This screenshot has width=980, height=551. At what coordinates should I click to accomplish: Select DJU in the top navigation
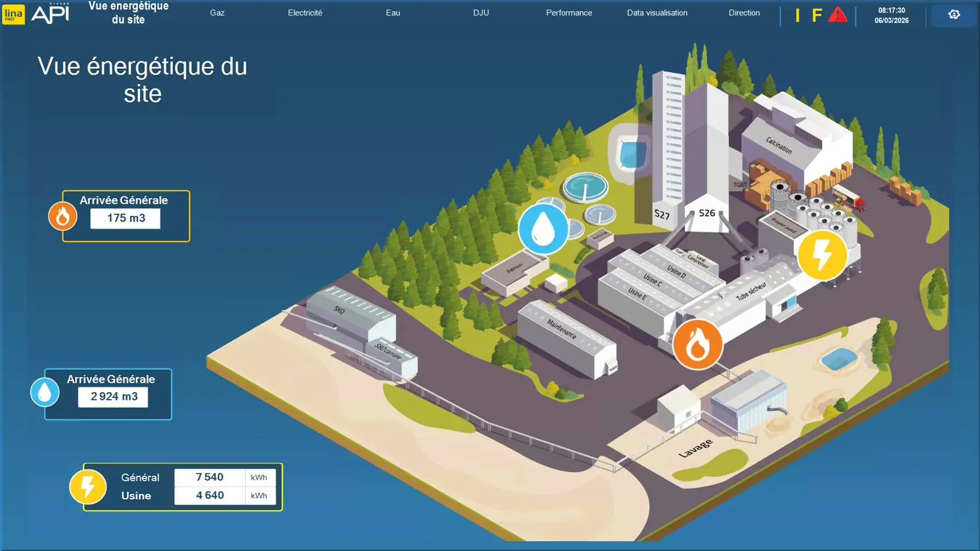pos(481,13)
